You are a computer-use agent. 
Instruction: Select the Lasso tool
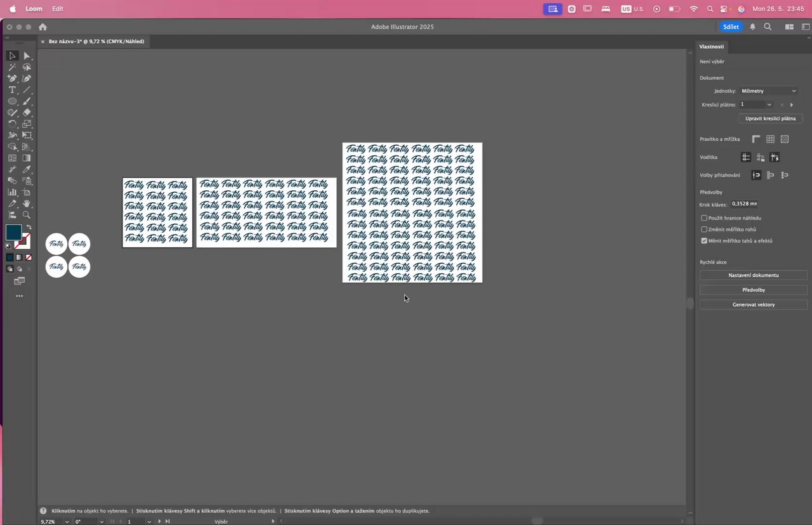27,67
